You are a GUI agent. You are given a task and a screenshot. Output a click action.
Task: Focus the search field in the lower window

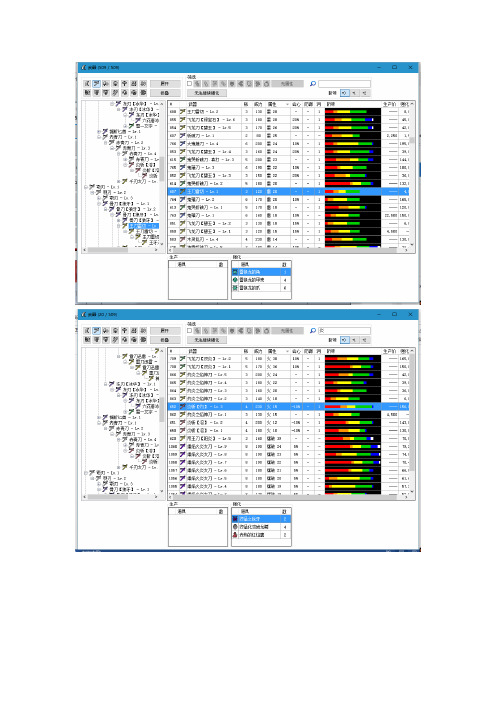[x=344, y=331]
